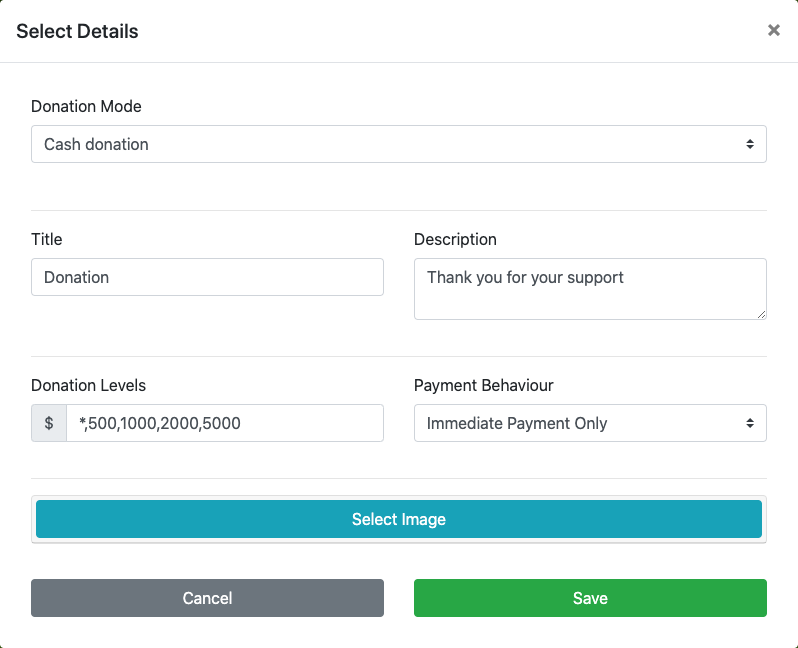Screen dimensions: 798x648
Task: Click into the Description text area
Action: point(590,299)
